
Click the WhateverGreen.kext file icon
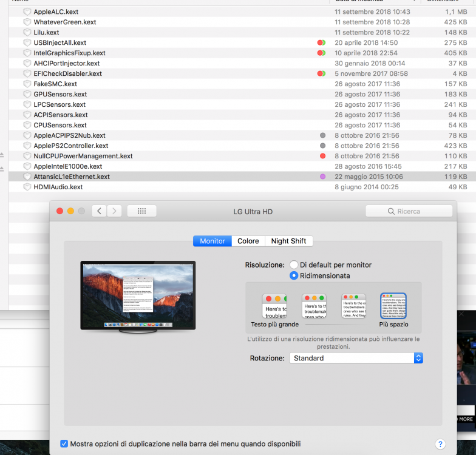pyautogui.click(x=27, y=22)
